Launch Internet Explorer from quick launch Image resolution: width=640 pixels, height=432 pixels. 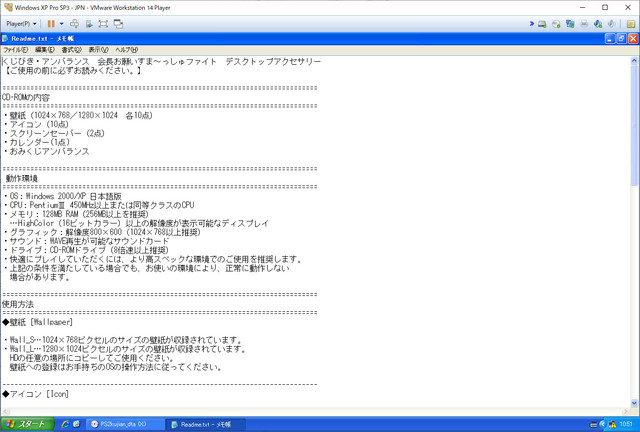(x=64, y=424)
